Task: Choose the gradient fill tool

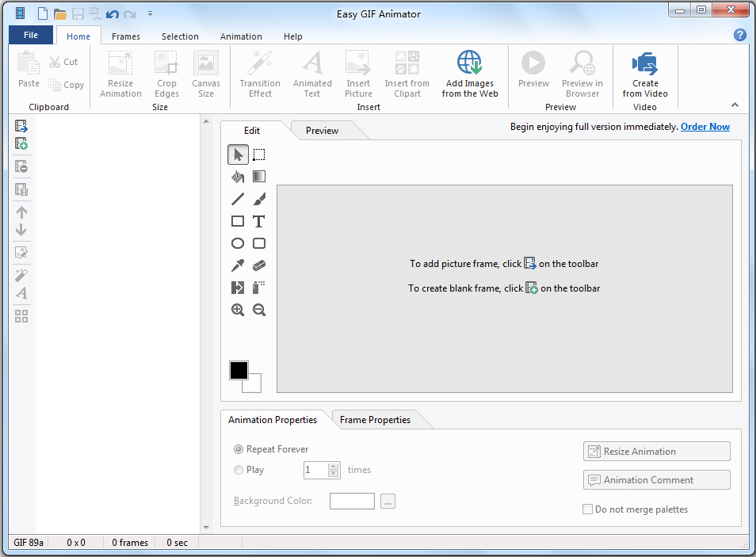Action: tap(259, 177)
